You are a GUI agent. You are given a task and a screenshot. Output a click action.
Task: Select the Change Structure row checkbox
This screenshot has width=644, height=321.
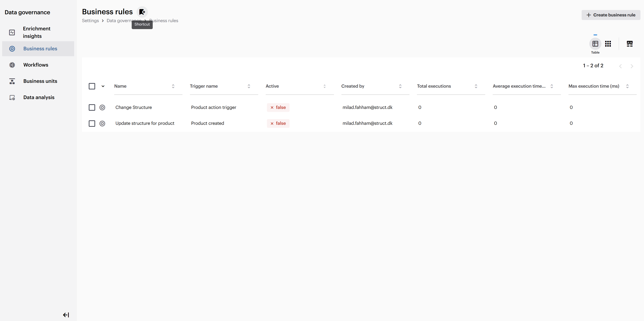[92, 107]
